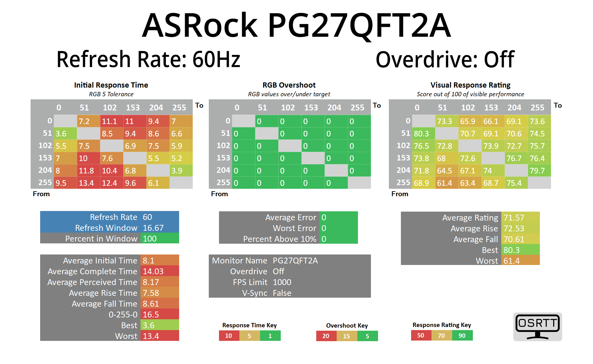Click red 50 swatch in Response Rating Key
Viewport: 593px width, 364px height.
421,335
